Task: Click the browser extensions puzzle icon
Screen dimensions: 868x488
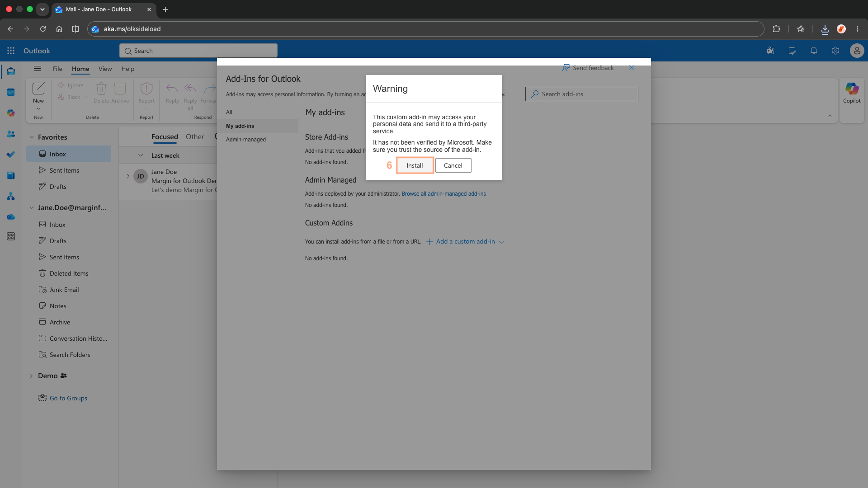Action: point(776,29)
